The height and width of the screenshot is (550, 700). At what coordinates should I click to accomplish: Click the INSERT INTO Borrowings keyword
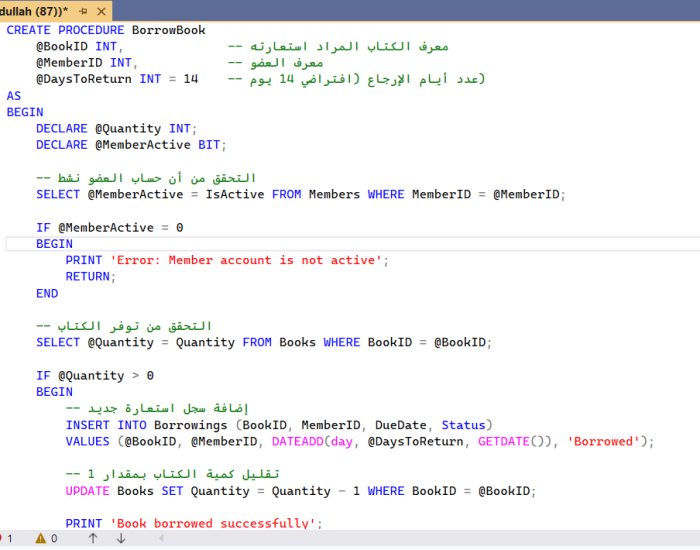coord(106,425)
